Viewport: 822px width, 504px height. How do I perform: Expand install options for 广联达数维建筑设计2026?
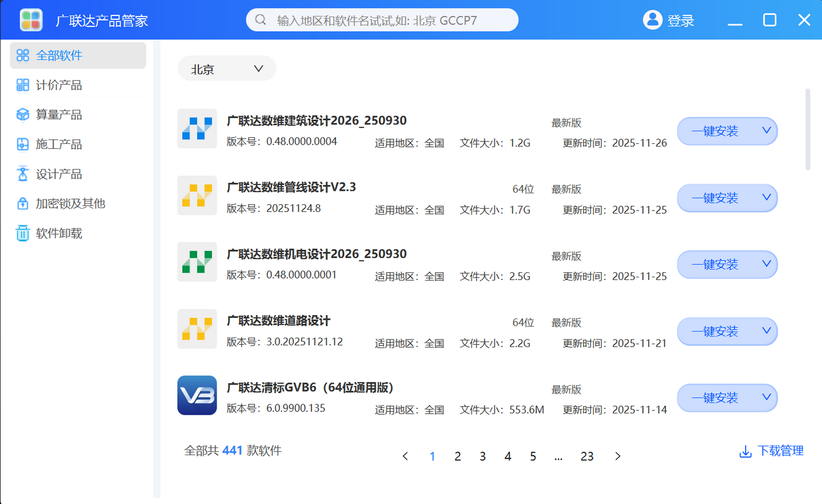click(x=766, y=131)
